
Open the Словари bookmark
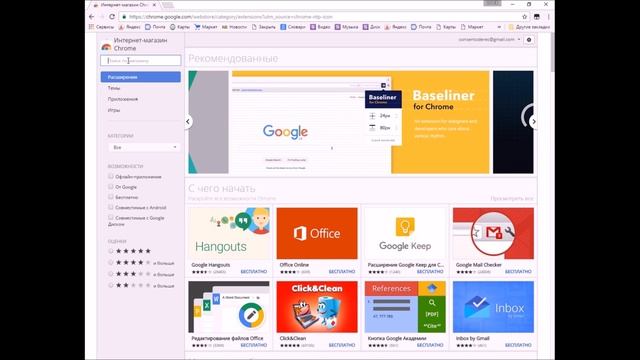[293, 27]
